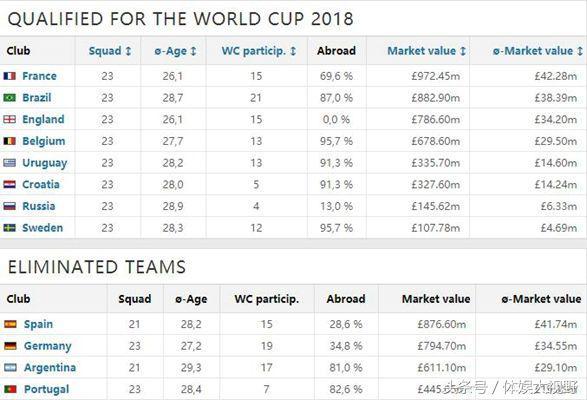Click the Spain flag icon
This screenshot has width=587, height=400.
pos(10,324)
